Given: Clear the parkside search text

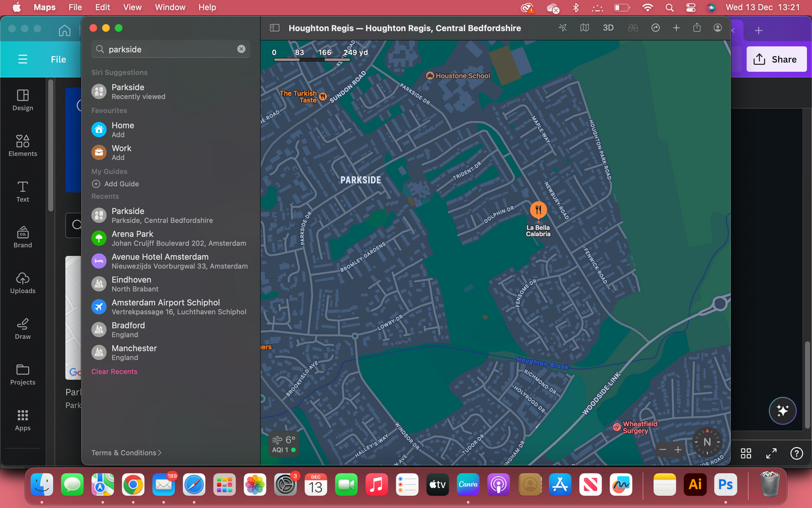Looking at the screenshot, I should (241, 49).
